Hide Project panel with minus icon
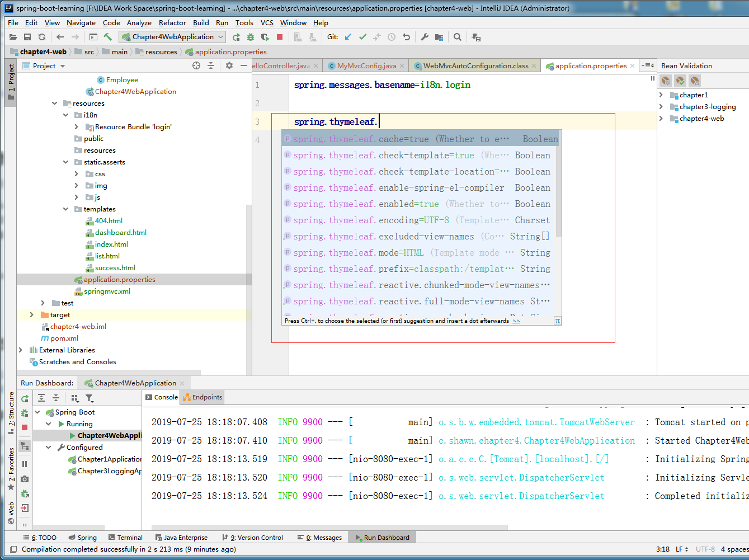 click(244, 65)
